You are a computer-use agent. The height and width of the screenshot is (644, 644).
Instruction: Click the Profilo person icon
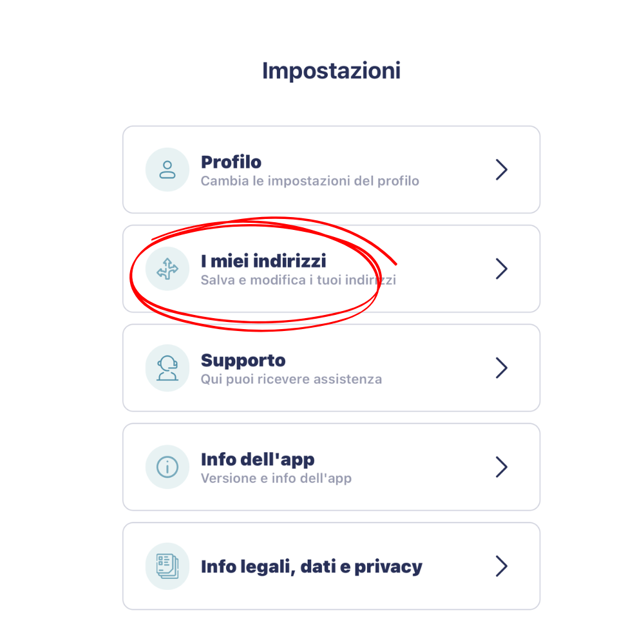(167, 170)
